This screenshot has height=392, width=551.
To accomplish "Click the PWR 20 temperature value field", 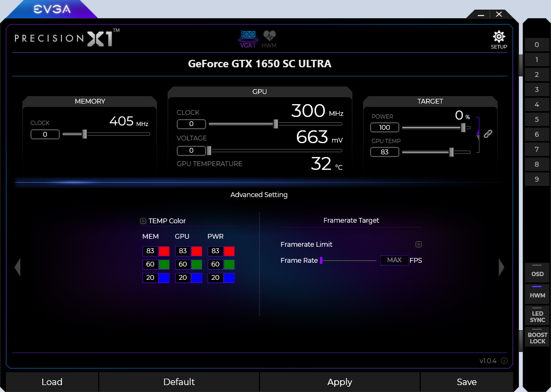I will (x=215, y=278).
